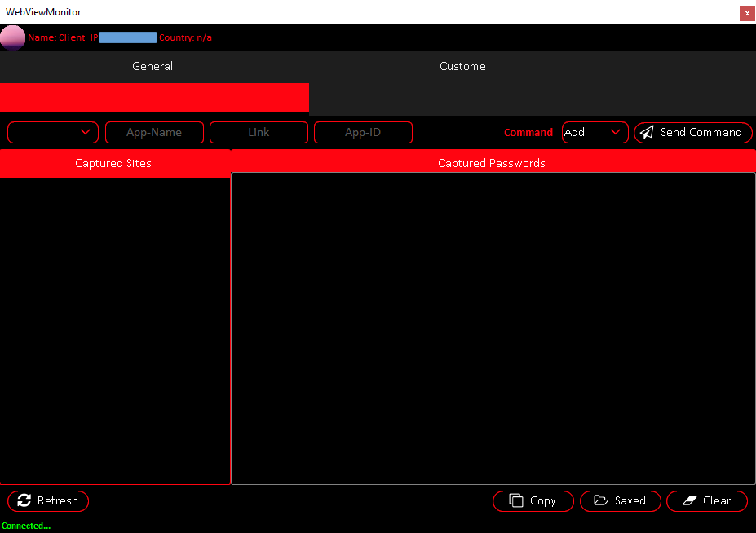The image size is (756, 533).
Task: Click the red bar under General
Action: (154, 98)
